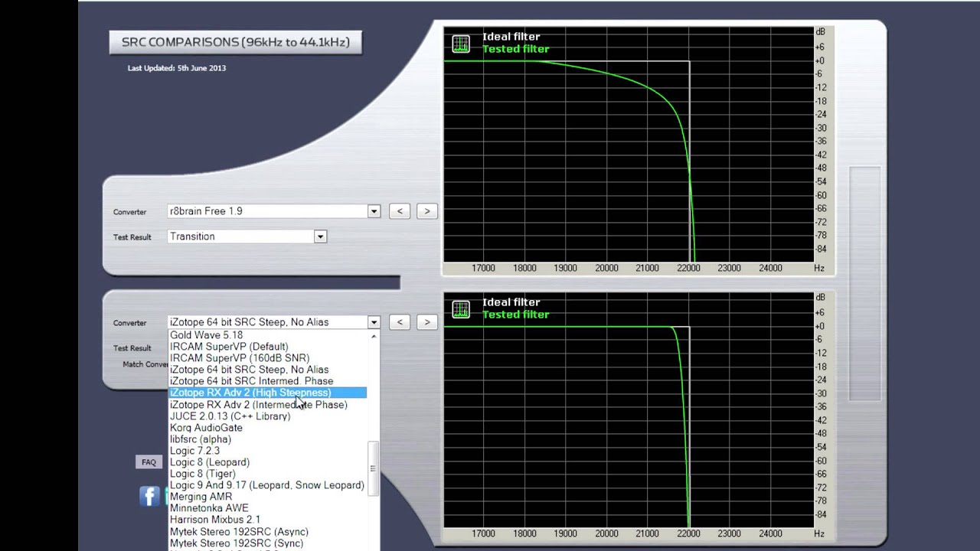The width and height of the screenshot is (980, 551).
Task: Expand the upper Converter dropdown arrow
Action: click(x=374, y=211)
